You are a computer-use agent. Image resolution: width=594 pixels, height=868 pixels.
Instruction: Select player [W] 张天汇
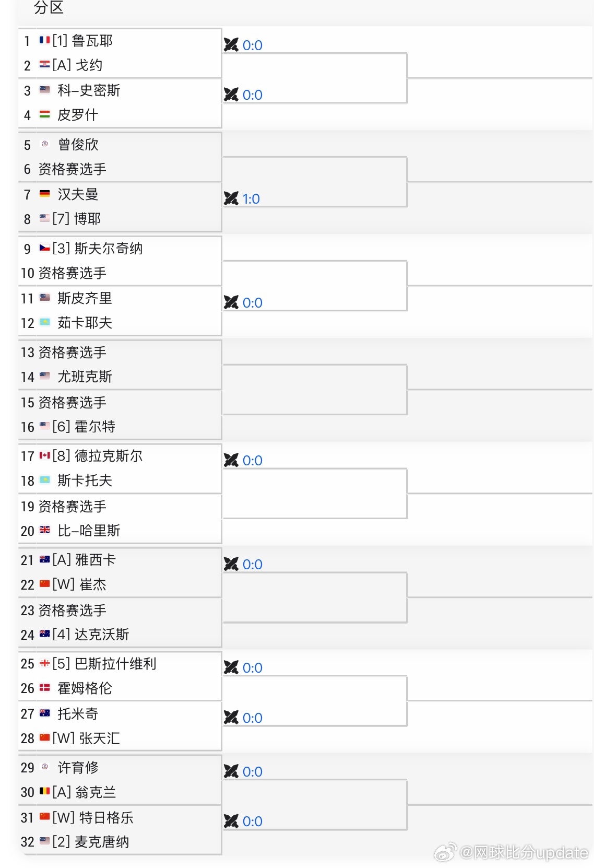(x=86, y=738)
